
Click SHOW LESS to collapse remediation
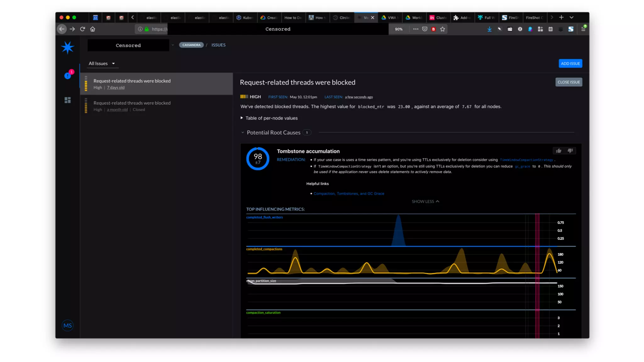click(425, 201)
